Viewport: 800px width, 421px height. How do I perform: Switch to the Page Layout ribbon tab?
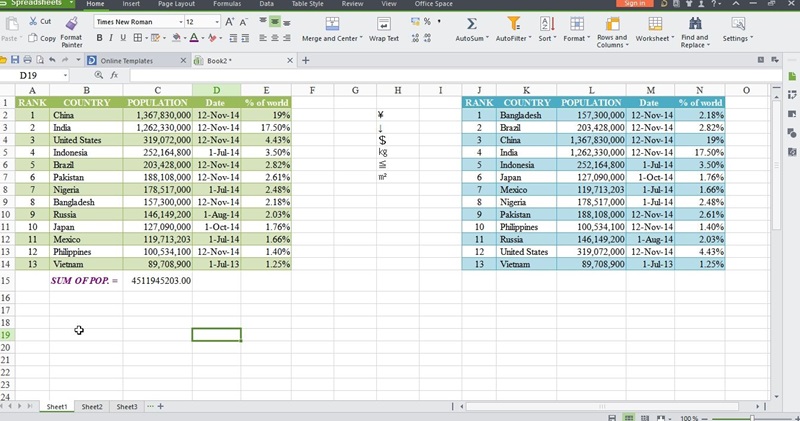click(x=175, y=4)
